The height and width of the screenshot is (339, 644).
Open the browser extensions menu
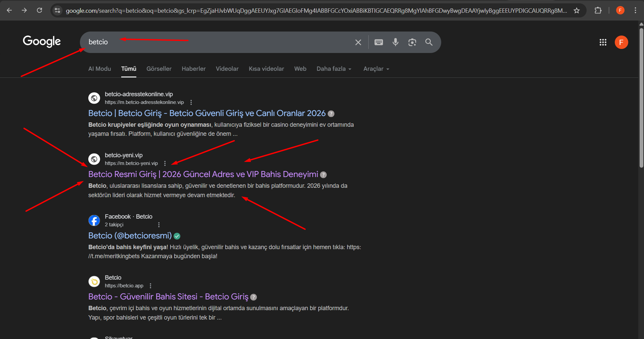pyautogui.click(x=598, y=10)
